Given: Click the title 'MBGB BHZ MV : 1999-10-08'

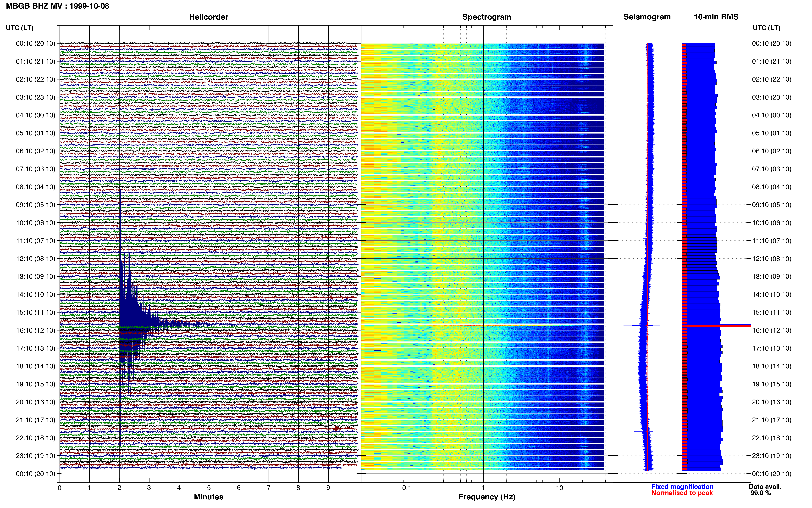Looking at the screenshot, I should coord(57,6).
